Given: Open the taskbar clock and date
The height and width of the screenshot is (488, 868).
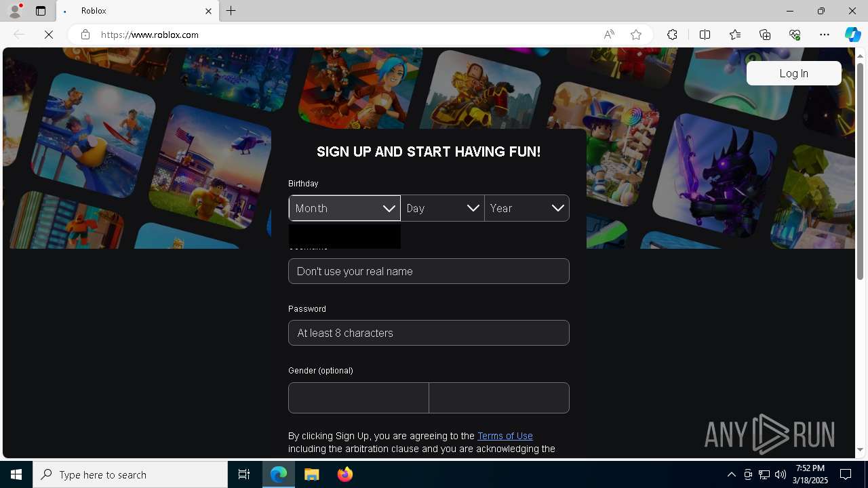Looking at the screenshot, I should (x=811, y=474).
